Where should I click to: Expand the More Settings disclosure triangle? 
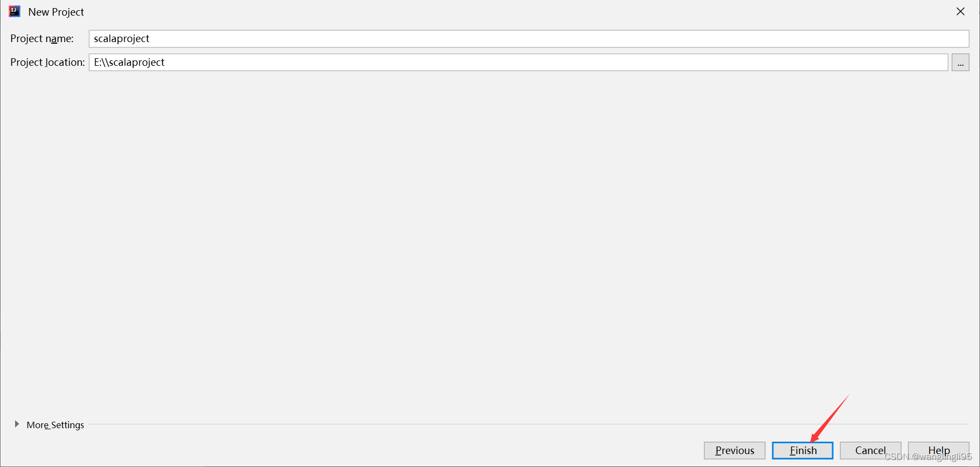click(x=17, y=424)
